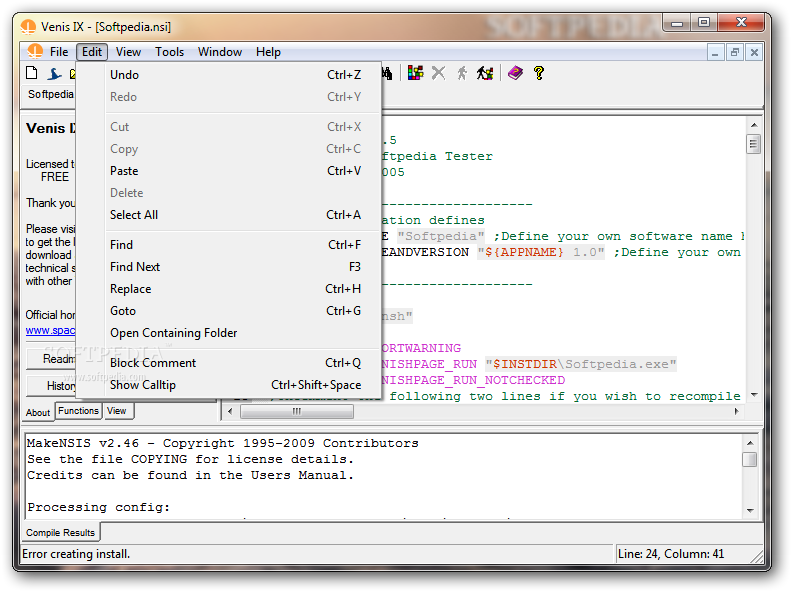Click editor horizontal scrollbar left arrow
Viewport: 792px width, 592px height.
230,411
